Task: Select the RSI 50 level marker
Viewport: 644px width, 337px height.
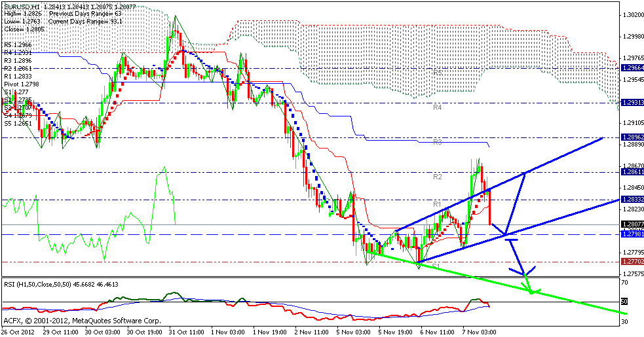Action: click(624, 302)
